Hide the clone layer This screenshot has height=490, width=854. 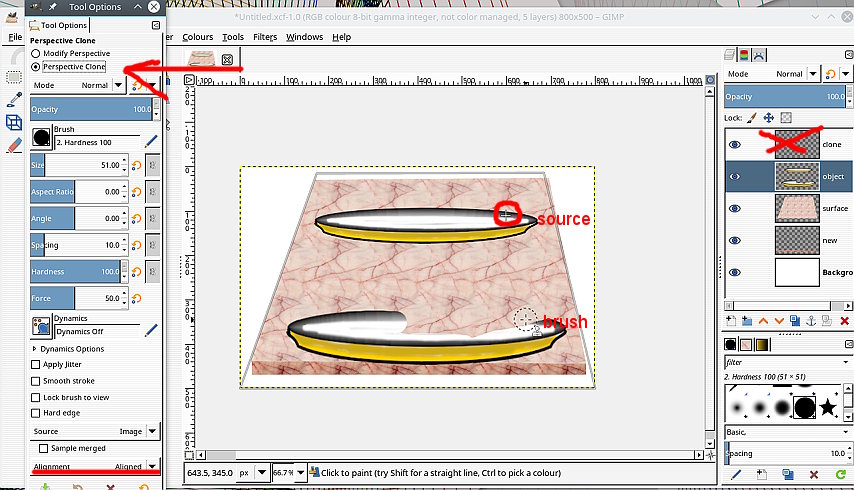point(735,145)
